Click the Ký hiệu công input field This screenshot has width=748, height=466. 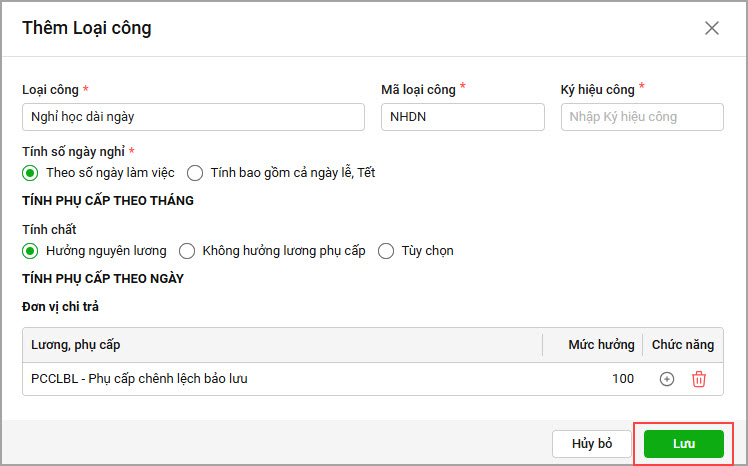click(642, 117)
